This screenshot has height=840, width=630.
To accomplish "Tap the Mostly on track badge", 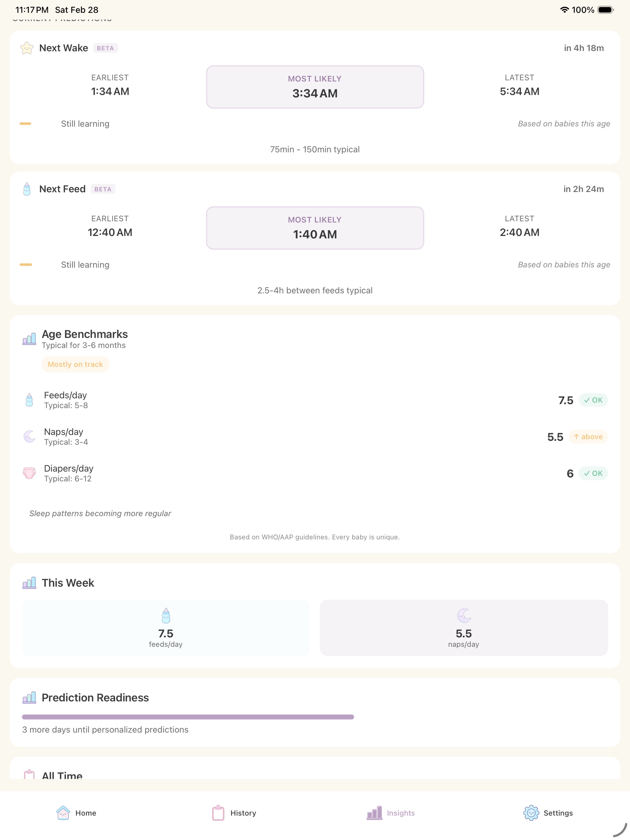I will tap(75, 364).
